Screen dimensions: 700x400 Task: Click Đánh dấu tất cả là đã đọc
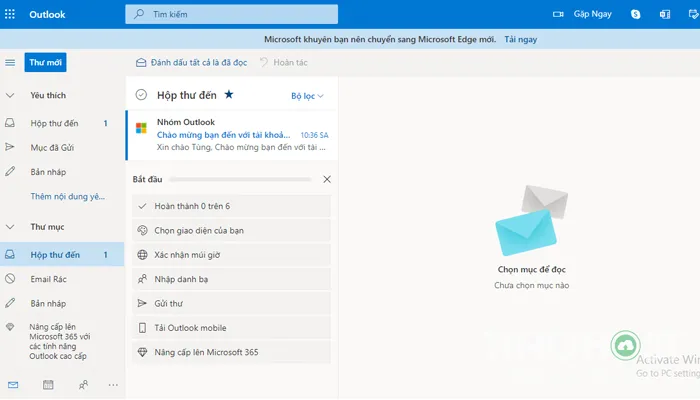pos(192,62)
